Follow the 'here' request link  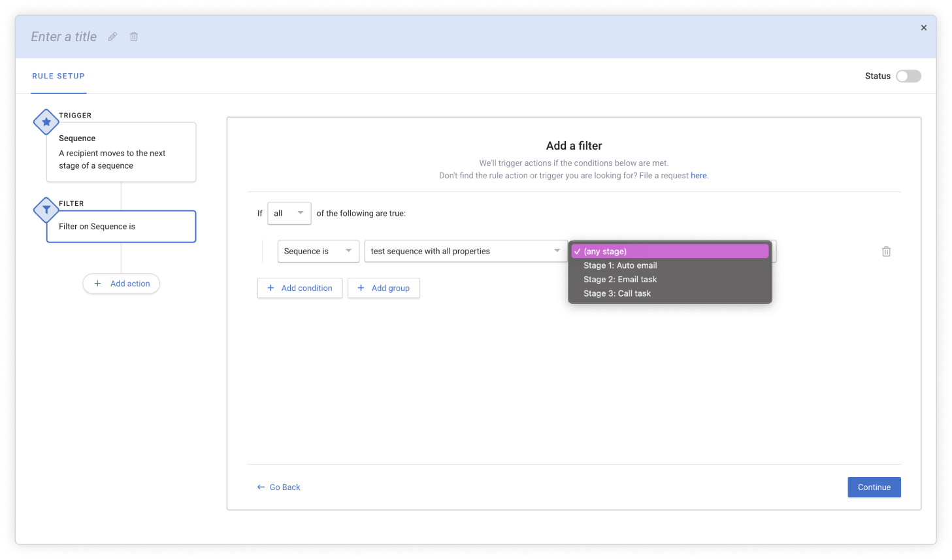(x=698, y=176)
